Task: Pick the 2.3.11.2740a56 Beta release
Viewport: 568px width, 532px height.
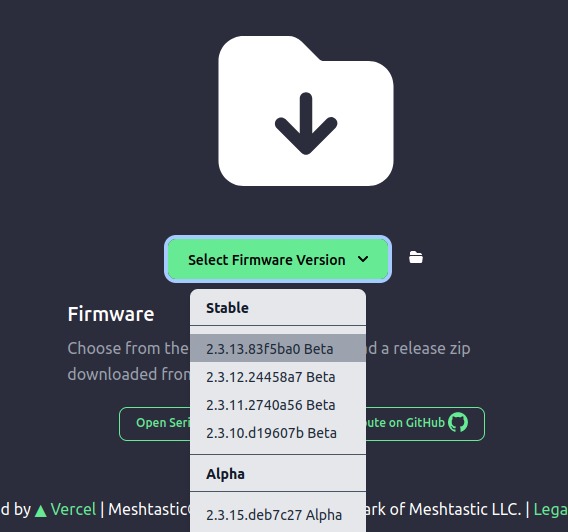Action: 278,405
